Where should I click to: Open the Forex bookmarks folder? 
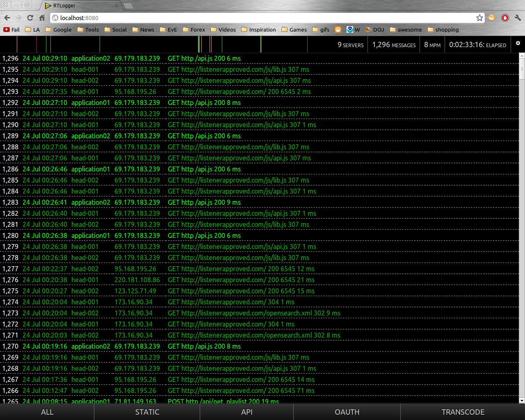(194, 30)
